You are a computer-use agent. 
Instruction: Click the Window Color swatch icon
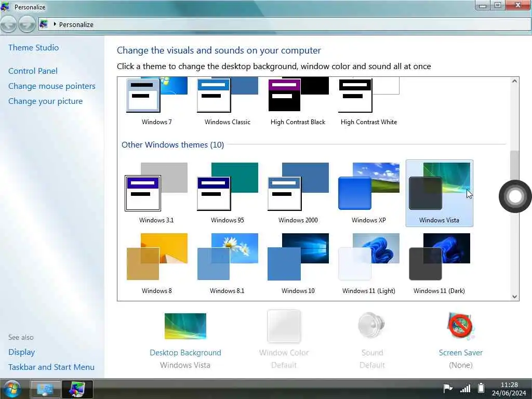point(284,326)
